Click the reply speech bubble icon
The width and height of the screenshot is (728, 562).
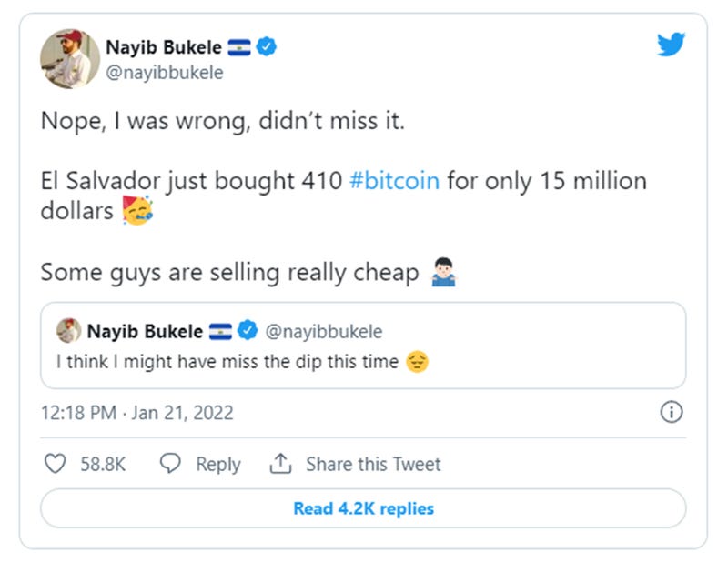coord(170,464)
